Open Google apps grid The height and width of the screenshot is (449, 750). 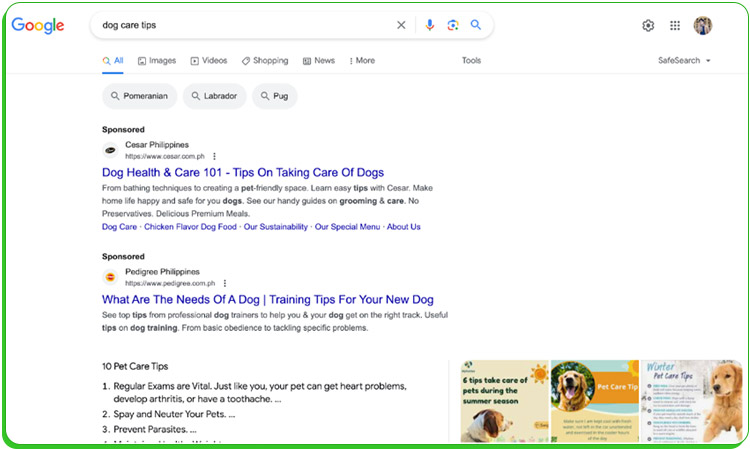pyautogui.click(x=675, y=25)
